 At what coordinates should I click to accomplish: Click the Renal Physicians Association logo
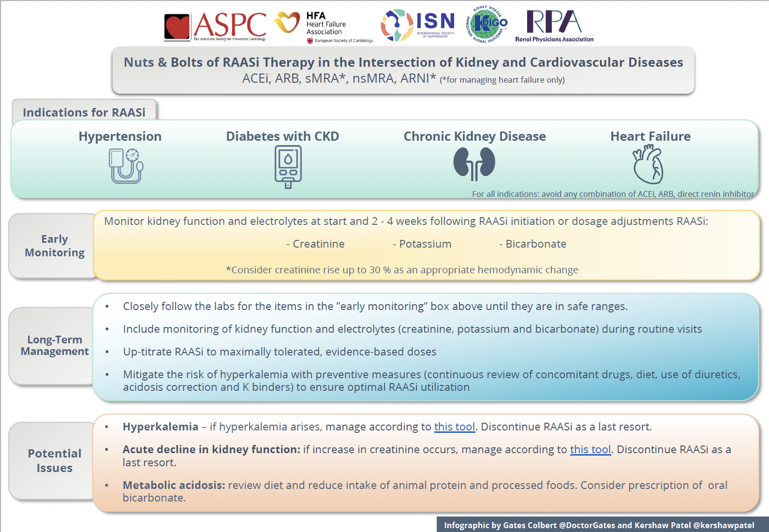(554, 26)
